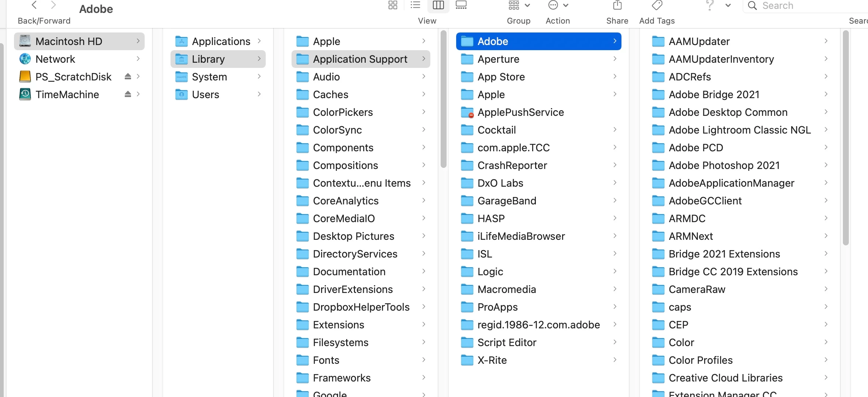Select the App Store folder

tap(539, 77)
